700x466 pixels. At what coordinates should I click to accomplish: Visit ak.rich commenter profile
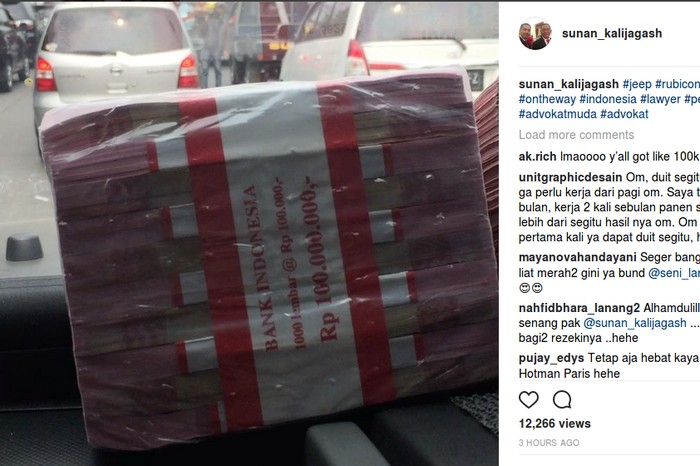(x=538, y=157)
